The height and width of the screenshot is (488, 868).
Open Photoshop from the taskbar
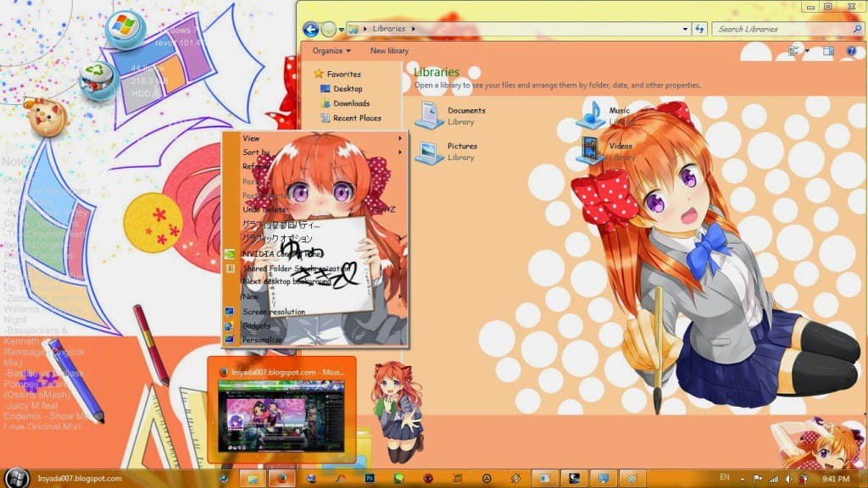369,476
